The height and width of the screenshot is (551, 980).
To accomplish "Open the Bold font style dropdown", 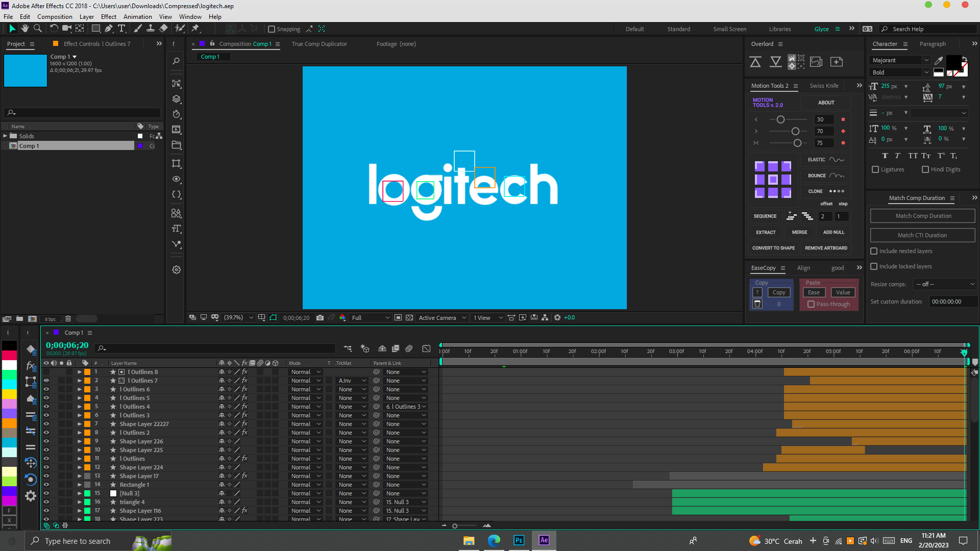I will (x=900, y=72).
